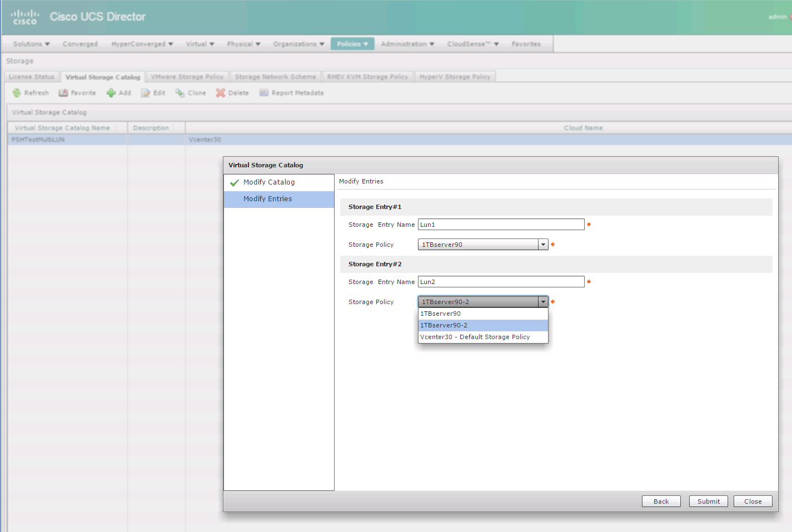Click the Storage Entry#1 section header
The image size is (792, 532).
click(556, 207)
